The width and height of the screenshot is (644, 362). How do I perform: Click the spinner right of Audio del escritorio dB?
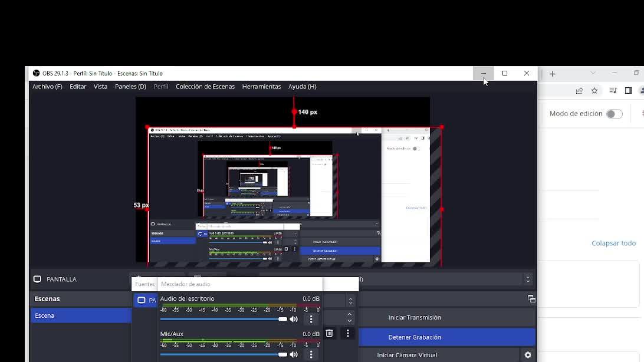350,301
